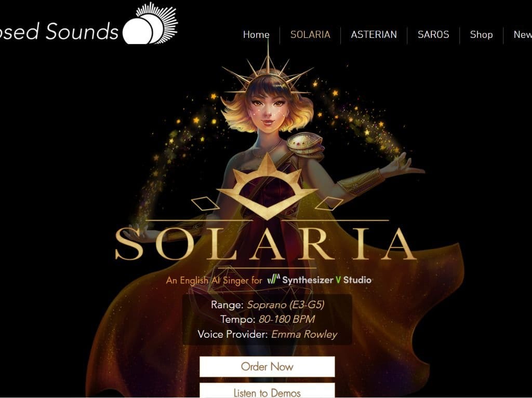This screenshot has height=398, width=532.
Task: Open the Home menu item
Action: click(256, 35)
